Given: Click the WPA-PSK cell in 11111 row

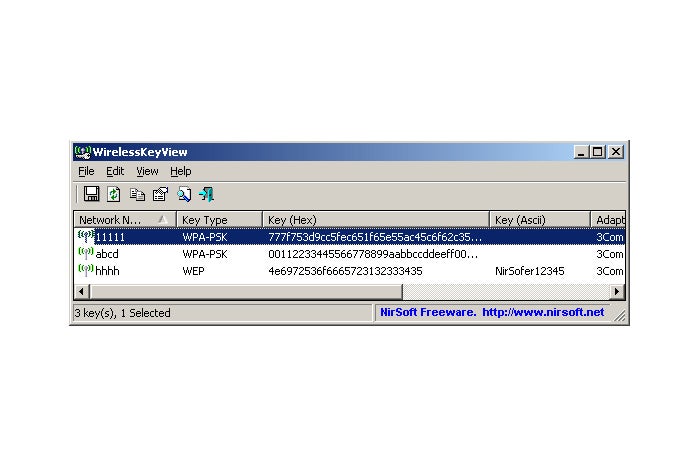Looking at the screenshot, I should click(205, 237).
